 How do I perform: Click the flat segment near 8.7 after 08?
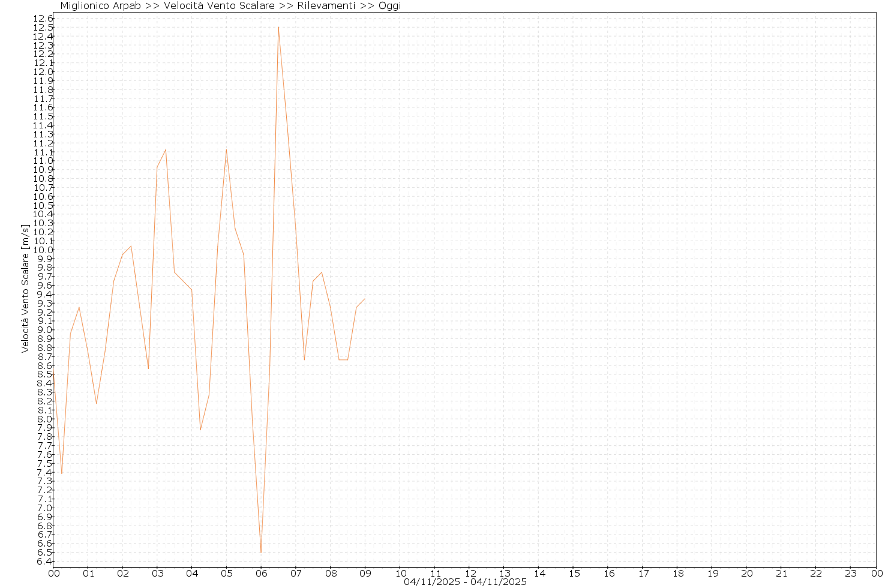343,359
